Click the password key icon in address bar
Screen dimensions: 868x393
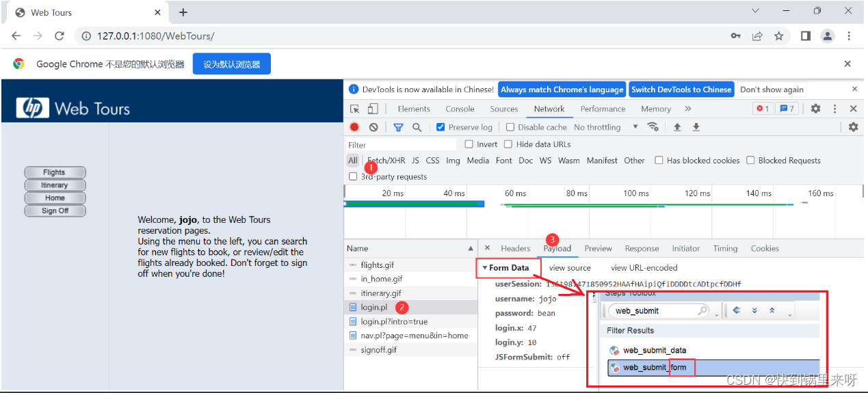[735, 36]
